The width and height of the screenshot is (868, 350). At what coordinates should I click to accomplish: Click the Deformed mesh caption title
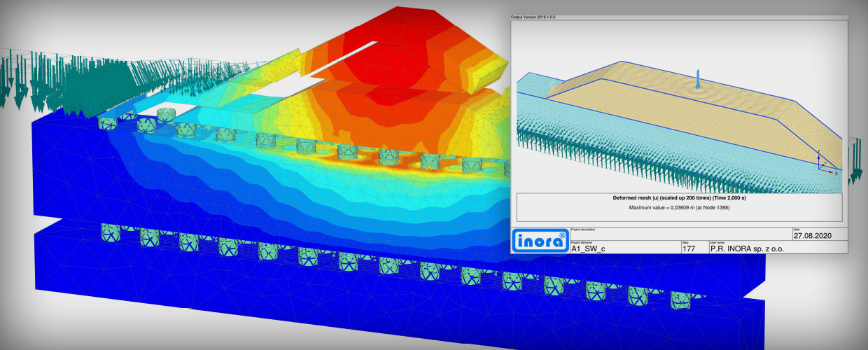[x=679, y=198]
